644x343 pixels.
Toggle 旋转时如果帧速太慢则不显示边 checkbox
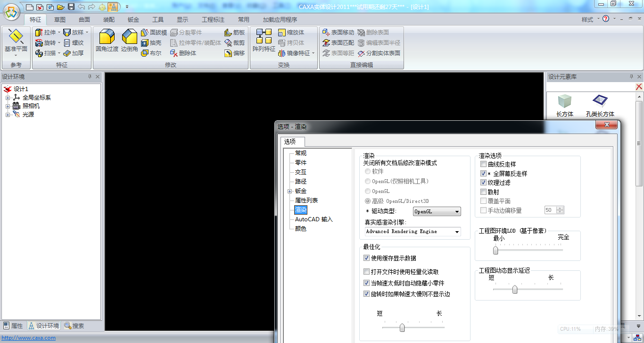[366, 294]
